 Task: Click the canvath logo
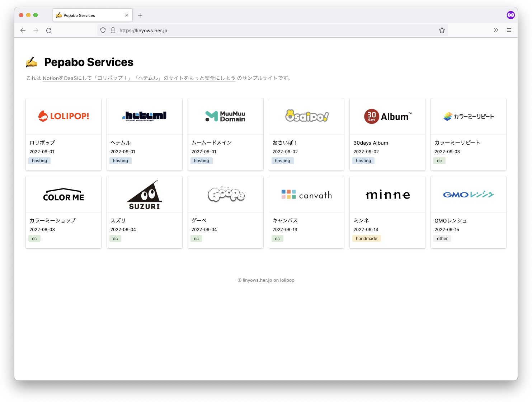[x=306, y=194]
